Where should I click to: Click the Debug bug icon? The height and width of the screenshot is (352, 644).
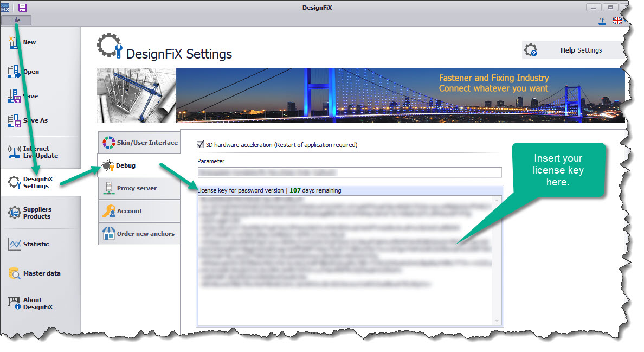(108, 165)
